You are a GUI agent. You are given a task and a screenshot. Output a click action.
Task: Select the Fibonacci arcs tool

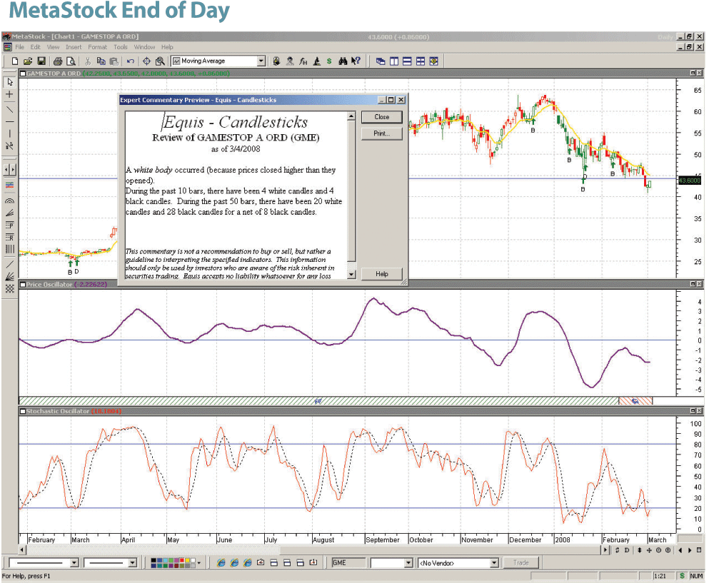pos(9,201)
